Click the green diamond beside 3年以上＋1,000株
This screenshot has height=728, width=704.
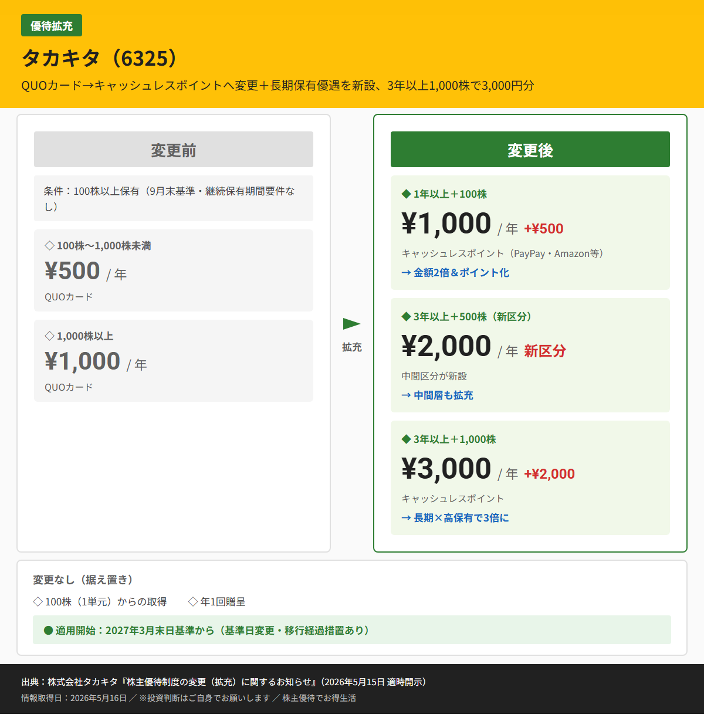(x=406, y=439)
